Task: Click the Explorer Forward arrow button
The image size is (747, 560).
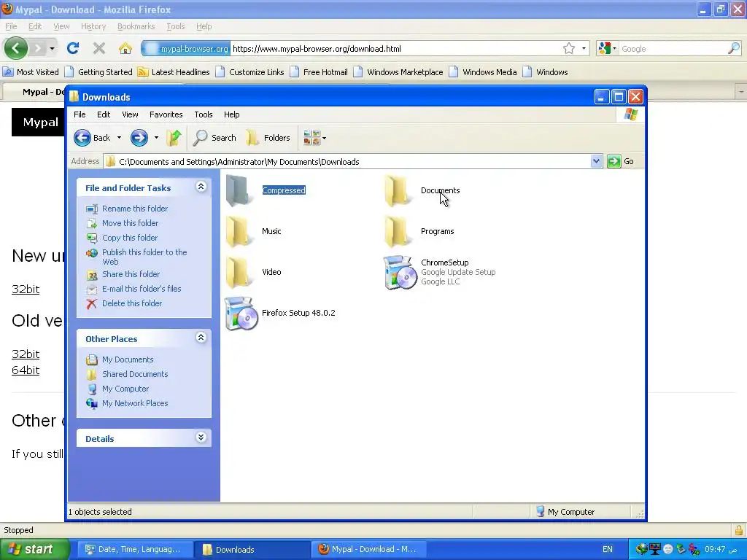Action: (x=139, y=138)
